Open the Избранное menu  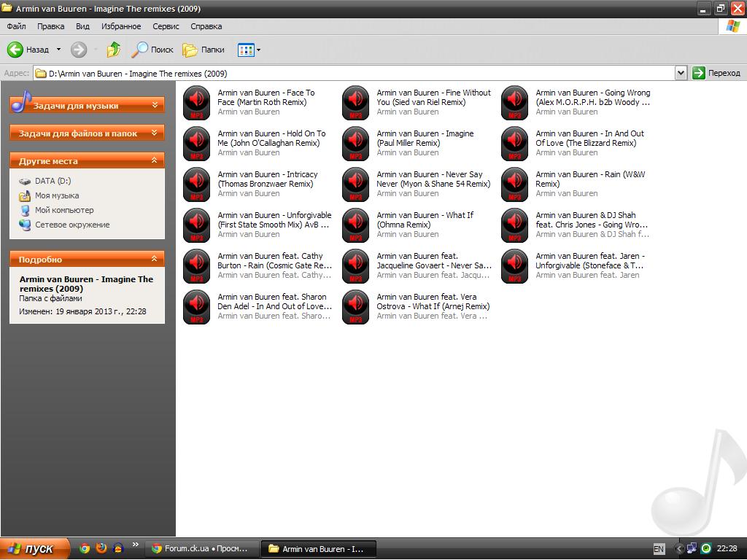coord(121,26)
